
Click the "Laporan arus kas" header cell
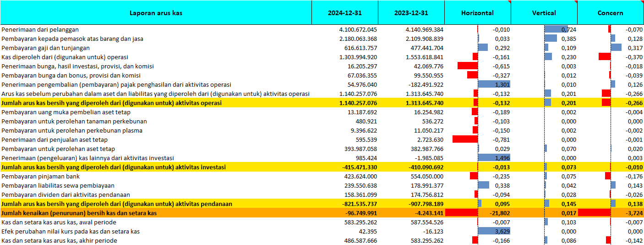(156, 13)
